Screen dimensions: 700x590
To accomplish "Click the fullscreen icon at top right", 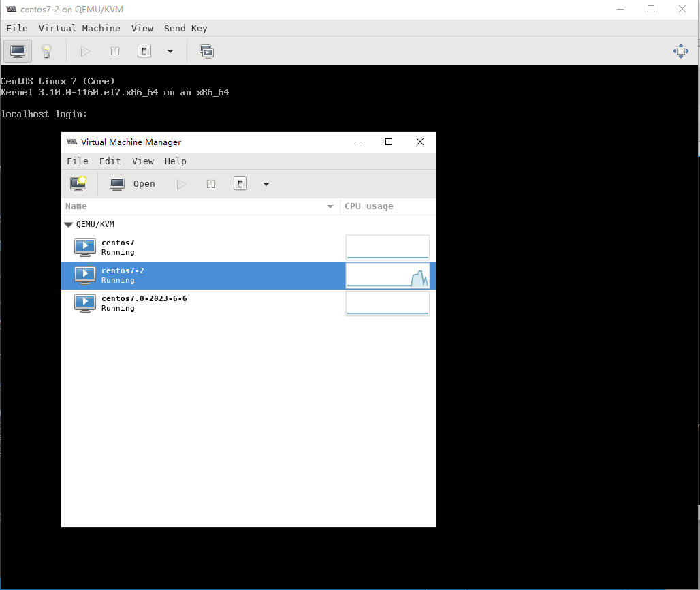I will (680, 51).
